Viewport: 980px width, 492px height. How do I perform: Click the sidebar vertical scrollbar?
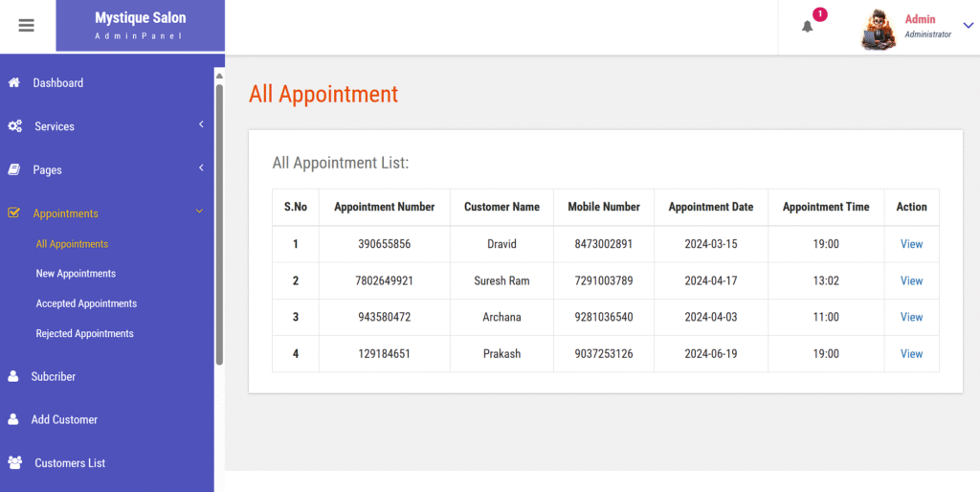[x=219, y=224]
